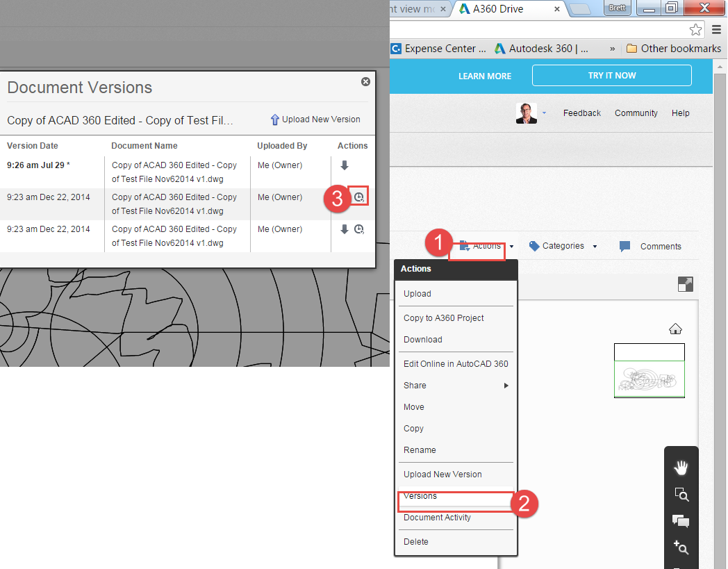Expand the Share submenu arrow
The image size is (728, 569).
point(506,385)
